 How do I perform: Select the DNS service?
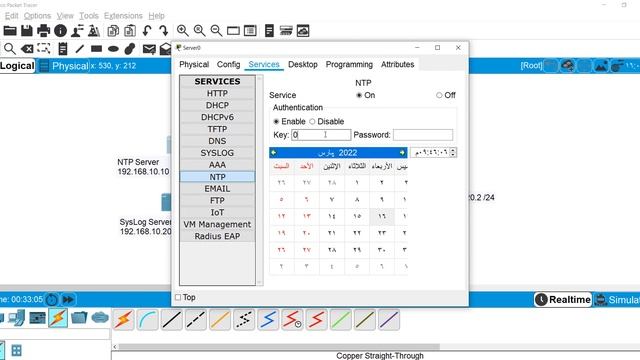click(x=217, y=141)
